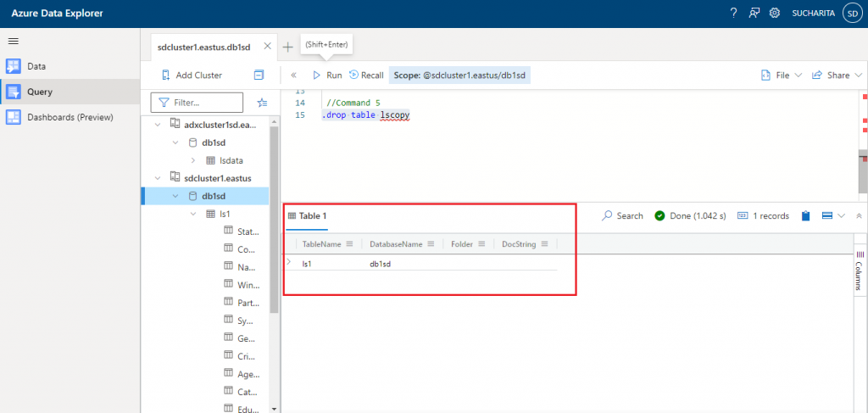Select the Part... column in tree
Viewport: 868px width, 413px height.
point(248,303)
